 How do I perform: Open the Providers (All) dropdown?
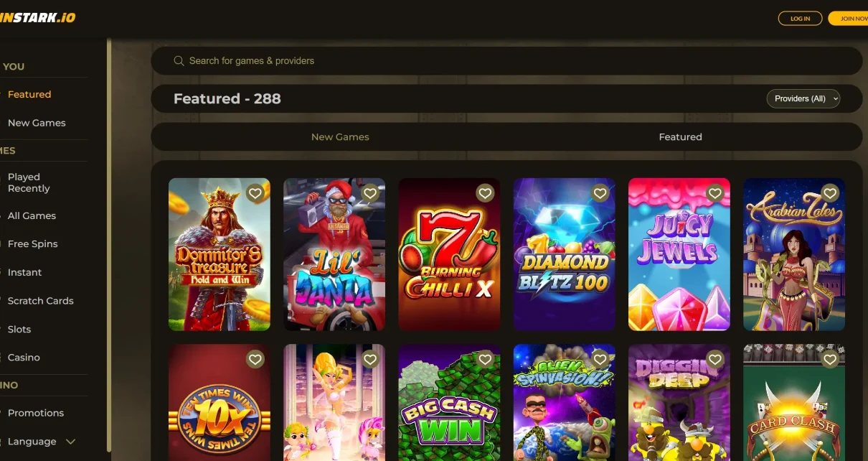point(803,98)
